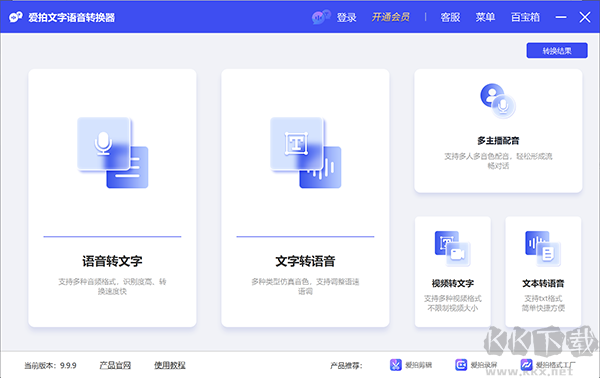Click the microphone icon for speech-to-text

pos(112,152)
